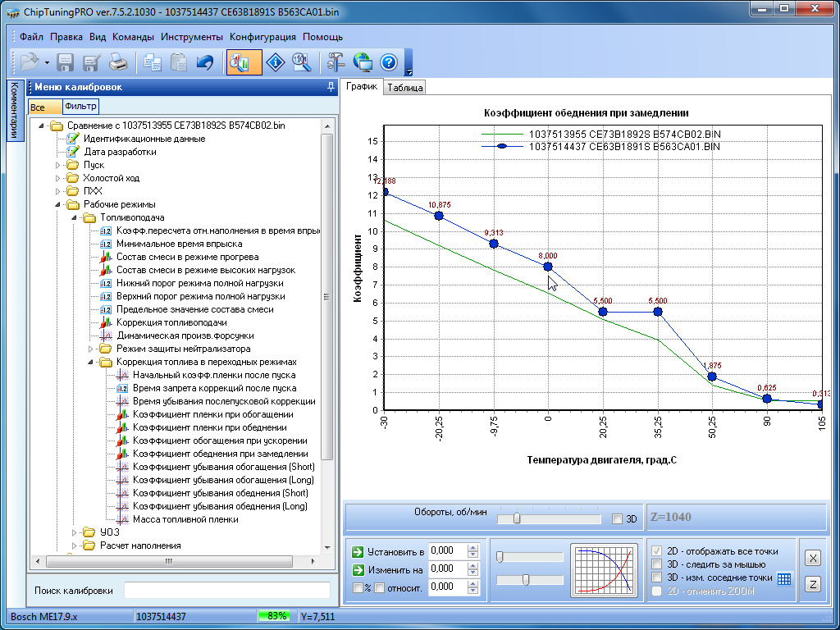Click the 'Обороты, об/мин' slider handle
This screenshot has height=630, width=840.
[x=516, y=518]
